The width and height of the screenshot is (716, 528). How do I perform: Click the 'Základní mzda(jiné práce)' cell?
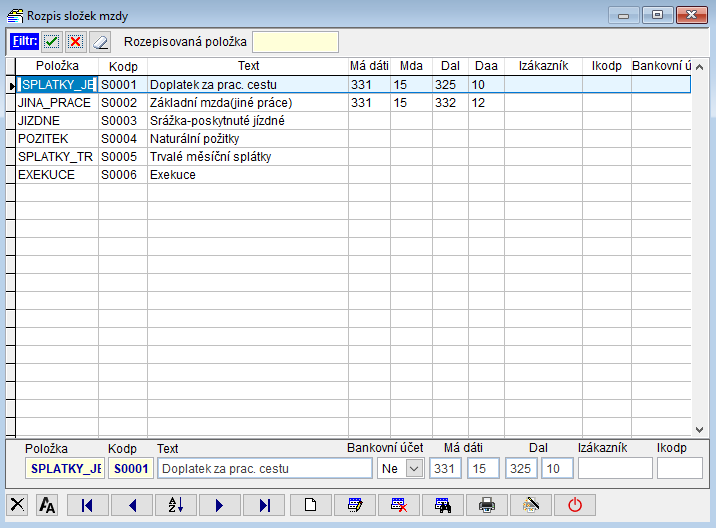(x=248, y=103)
